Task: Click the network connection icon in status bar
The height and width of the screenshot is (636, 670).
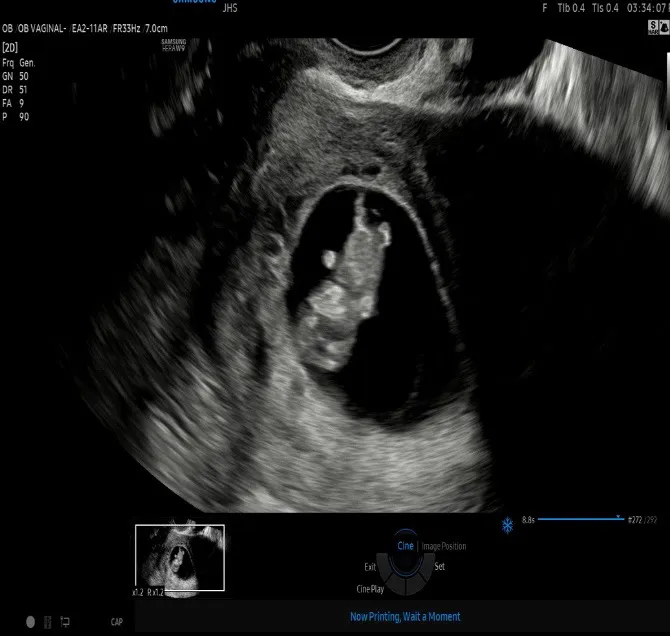Action: click(65, 621)
